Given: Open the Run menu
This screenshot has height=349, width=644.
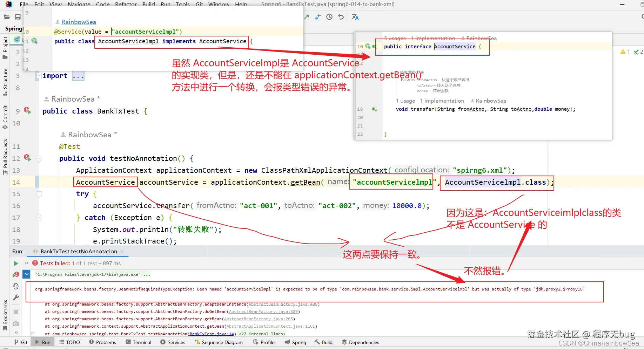Looking at the screenshot, I should (166, 4).
